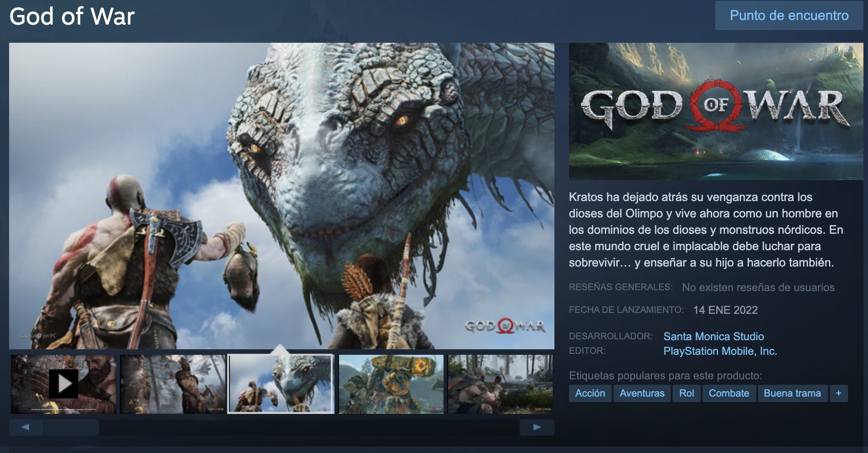Click the large World Serpent screenshot

[x=282, y=196]
